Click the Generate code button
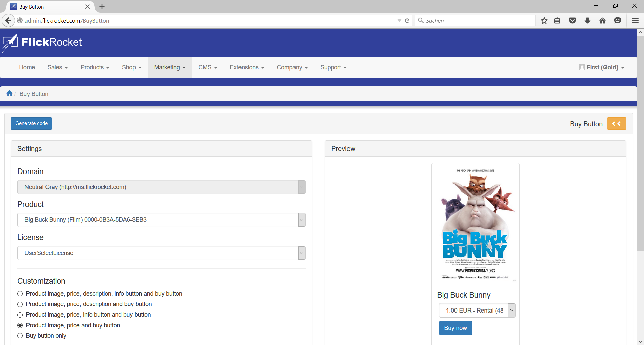The height and width of the screenshot is (345, 644). click(31, 123)
